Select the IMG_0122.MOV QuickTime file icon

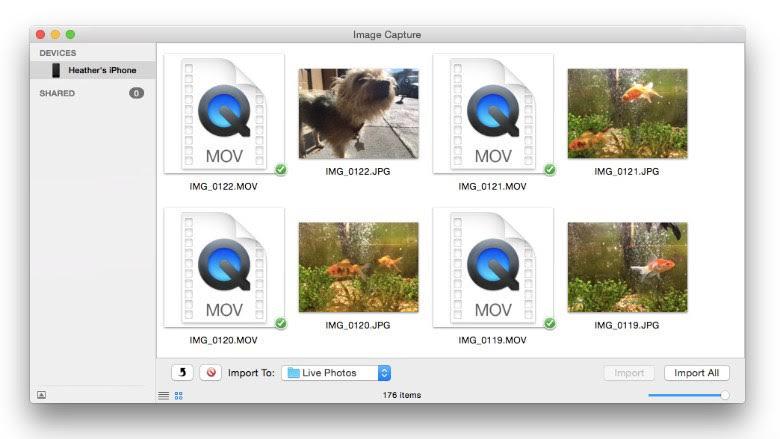[x=224, y=114]
